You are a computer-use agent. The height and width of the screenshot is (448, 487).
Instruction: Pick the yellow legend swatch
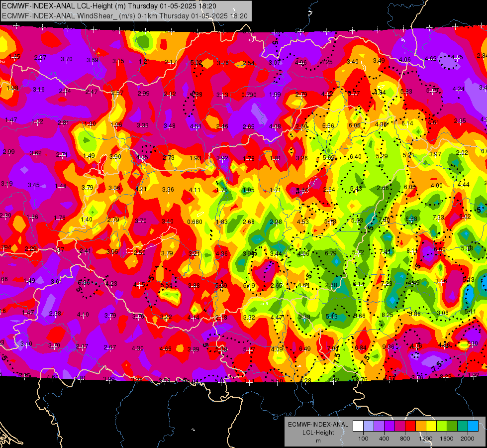pos(431,426)
